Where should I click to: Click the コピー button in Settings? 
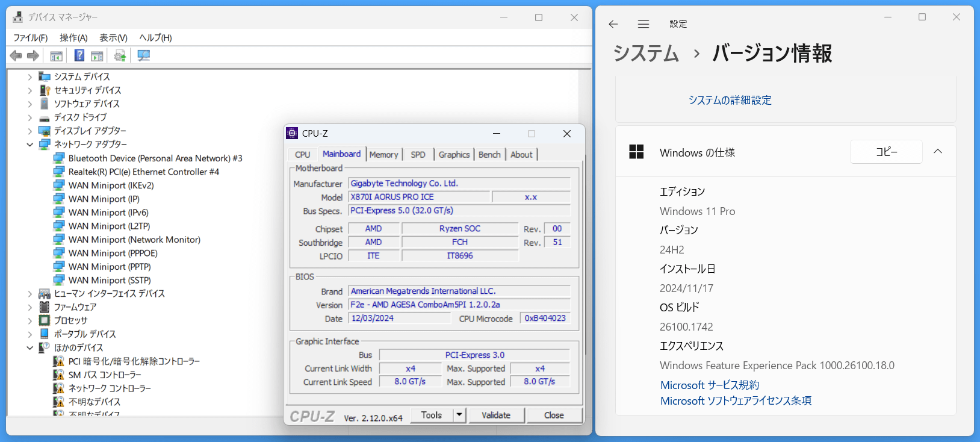(x=886, y=152)
